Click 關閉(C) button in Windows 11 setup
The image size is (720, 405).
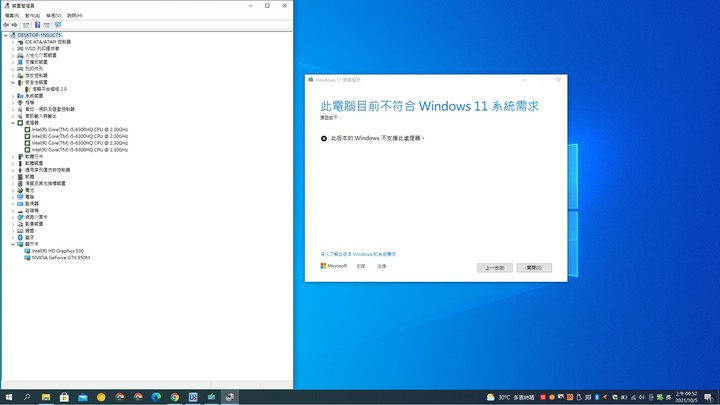click(534, 268)
